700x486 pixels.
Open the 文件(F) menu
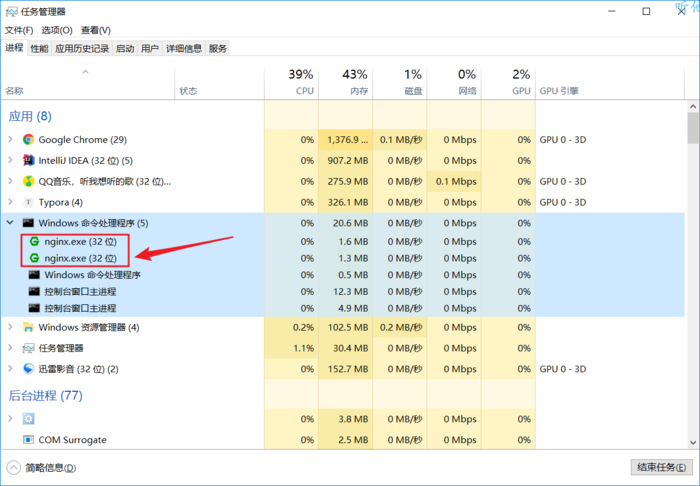click(19, 30)
